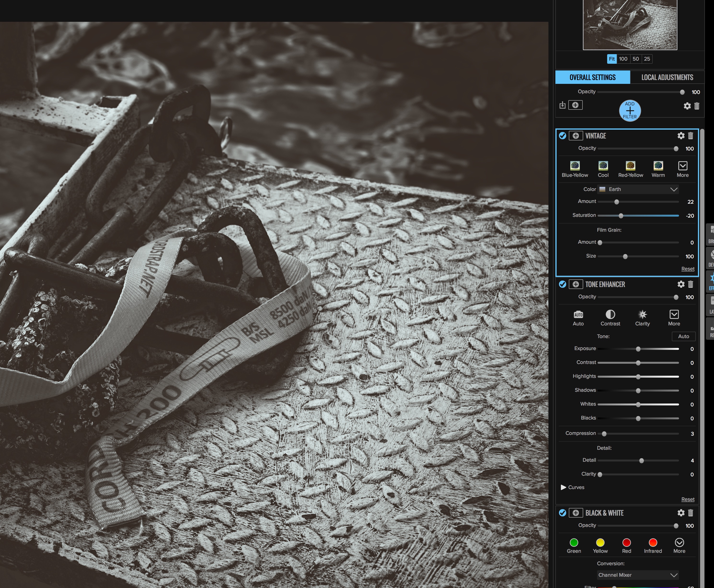This screenshot has height=588, width=714.
Task: Switch to Local Adjustments tab
Action: click(667, 78)
